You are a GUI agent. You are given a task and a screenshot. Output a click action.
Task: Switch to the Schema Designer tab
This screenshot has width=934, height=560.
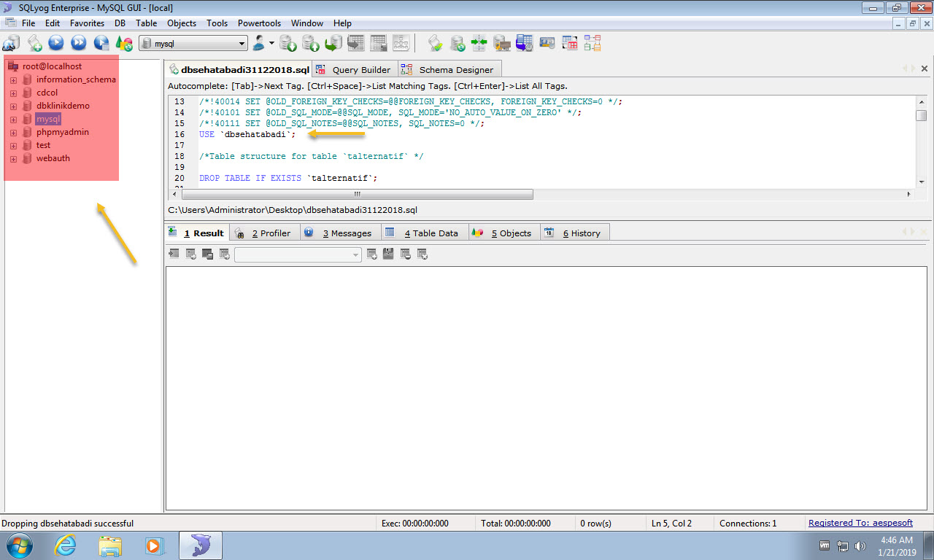coord(449,70)
